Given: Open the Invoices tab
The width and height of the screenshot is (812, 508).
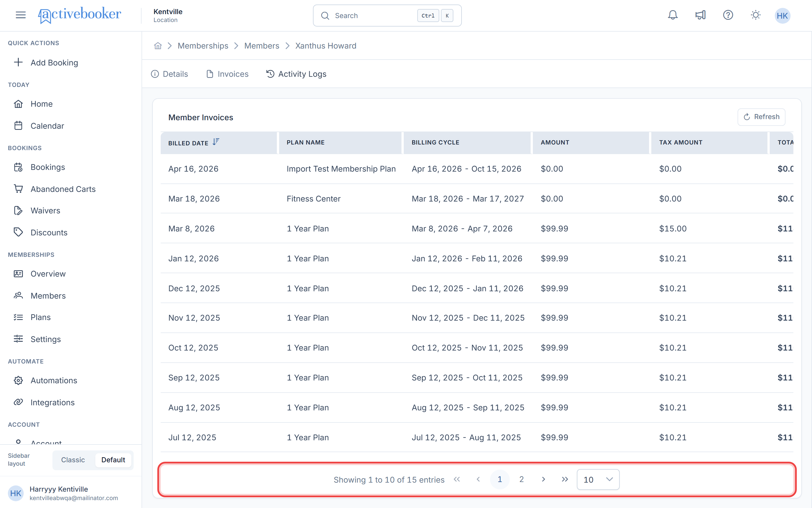Looking at the screenshot, I should tap(227, 74).
